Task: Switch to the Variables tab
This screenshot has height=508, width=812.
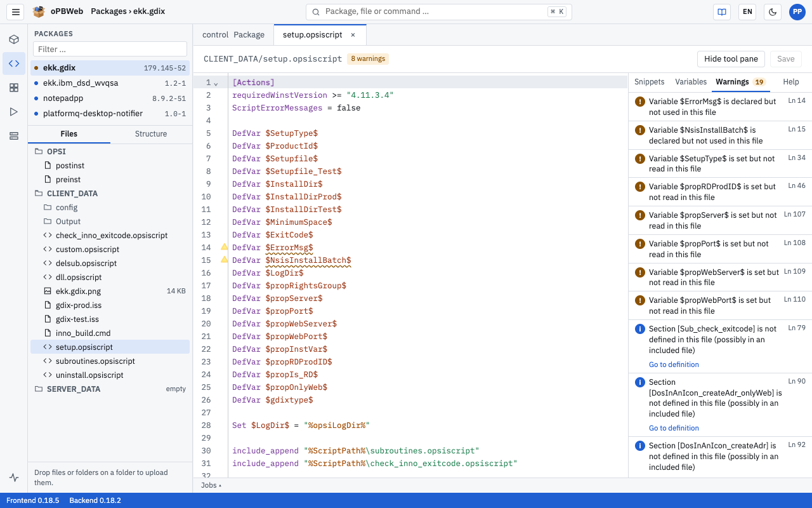Action: coord(691,82)
